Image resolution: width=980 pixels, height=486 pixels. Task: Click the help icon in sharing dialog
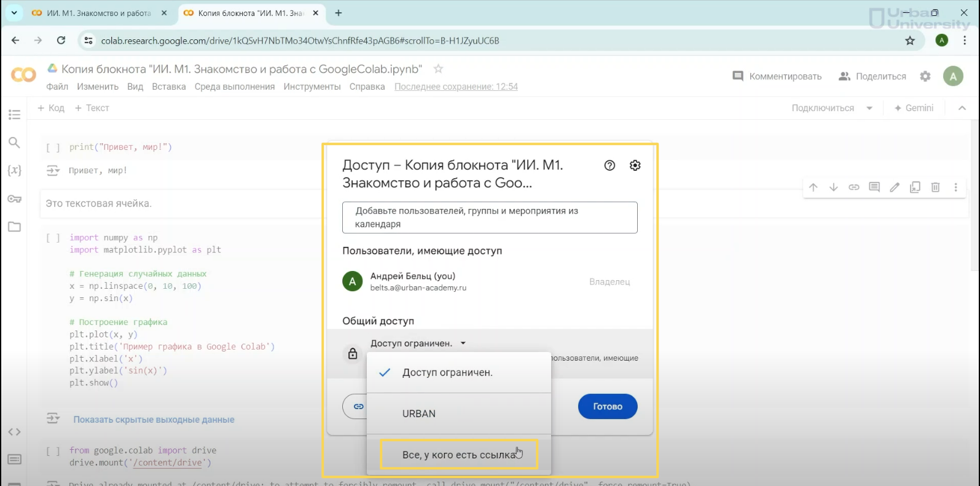(610, 165)
